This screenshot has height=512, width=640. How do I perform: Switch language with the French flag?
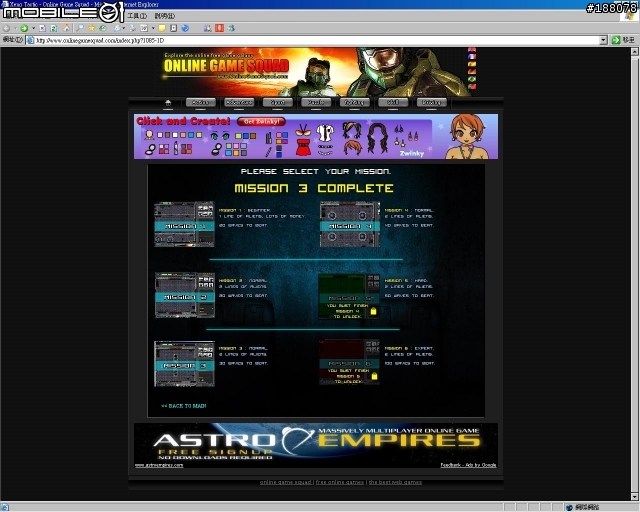point(472,56)
